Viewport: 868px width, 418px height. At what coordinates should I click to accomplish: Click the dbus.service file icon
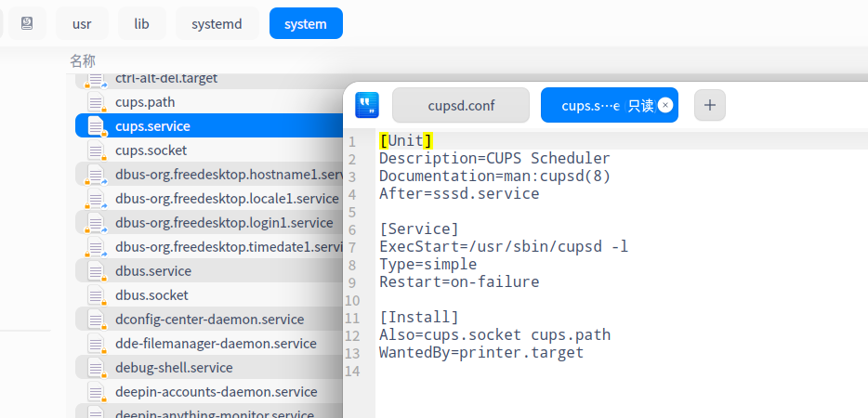[x=96, y=271]
